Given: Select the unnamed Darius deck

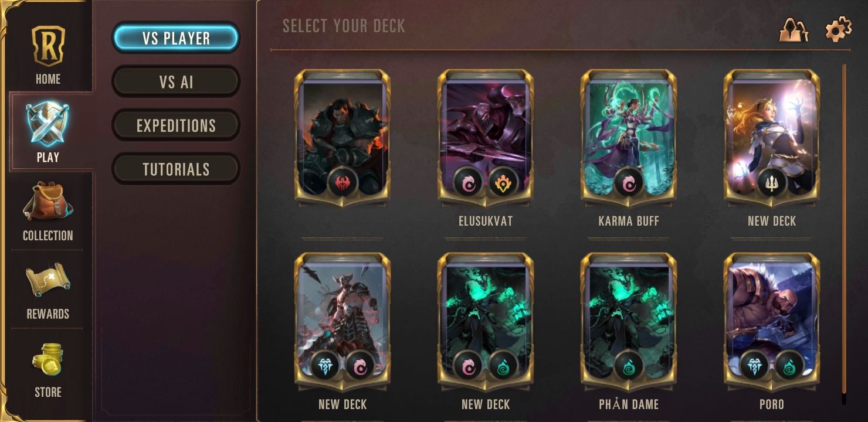Looking at the screenshot, I should pyautogui.click(x=342, y=138).
